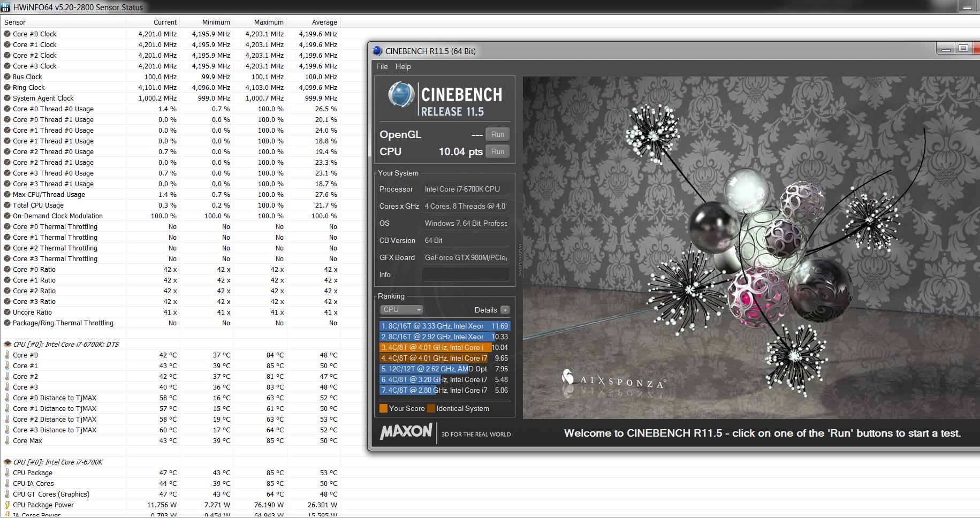Click the CINEBENCH globe logo icon
The image size is (980, 518).
[401, 95]
